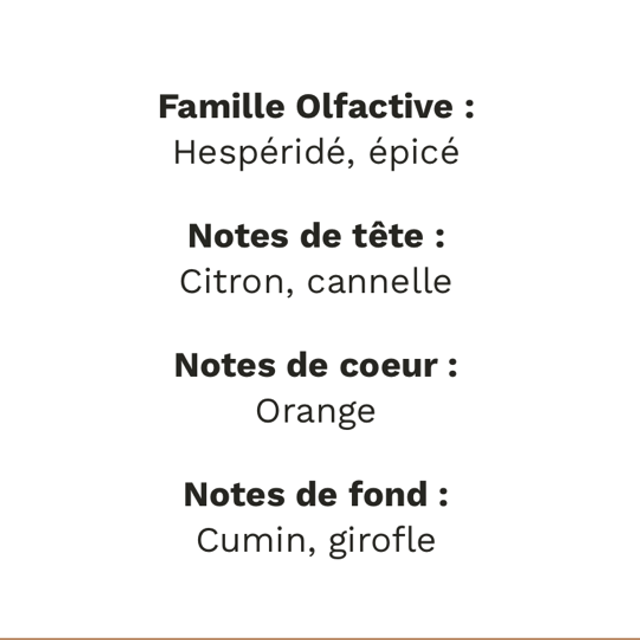The width and height of the screenshot is (640, 640).
Task: Click the "Notes de coeur :" heading
Action: tap(316, 365)
